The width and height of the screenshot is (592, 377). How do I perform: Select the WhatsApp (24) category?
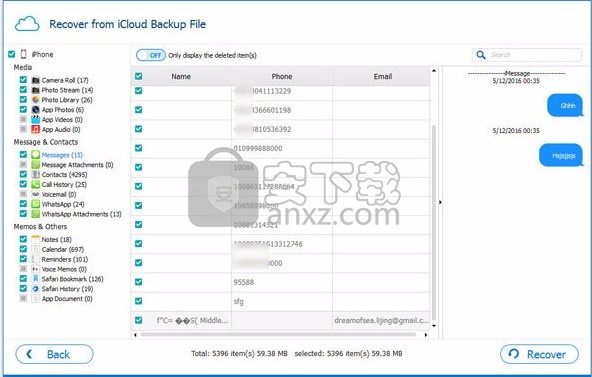[x=63, y=204]
